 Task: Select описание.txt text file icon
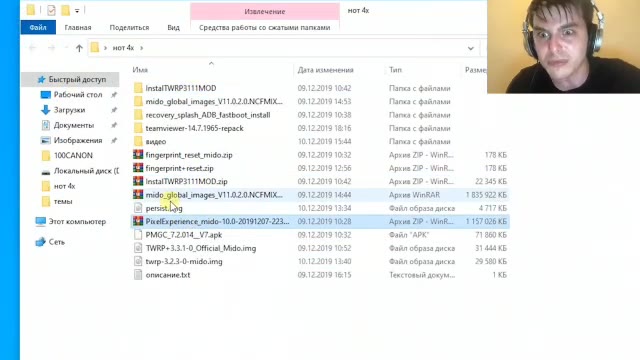click(138, 275)
